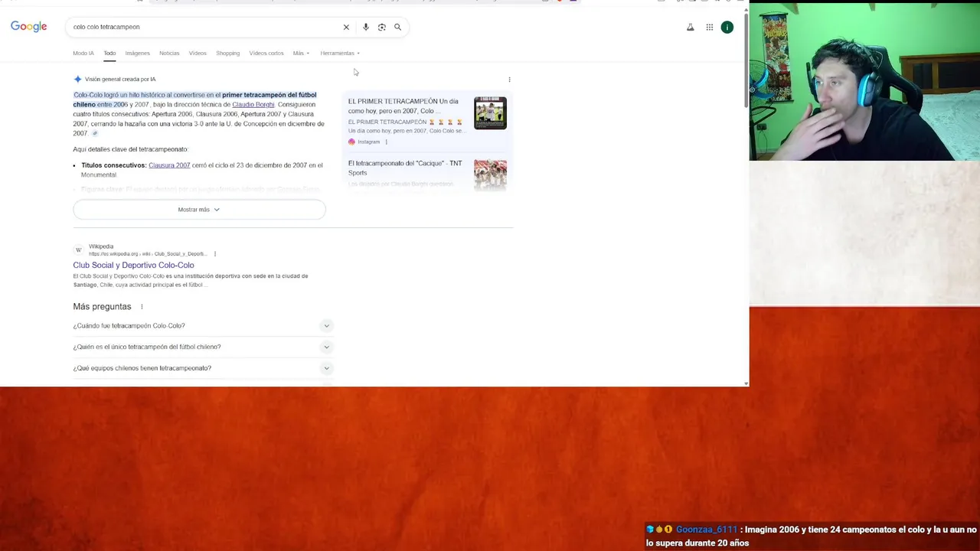Open Club Social y Deportivo Colo-Colo result

[x=133, y=266]
